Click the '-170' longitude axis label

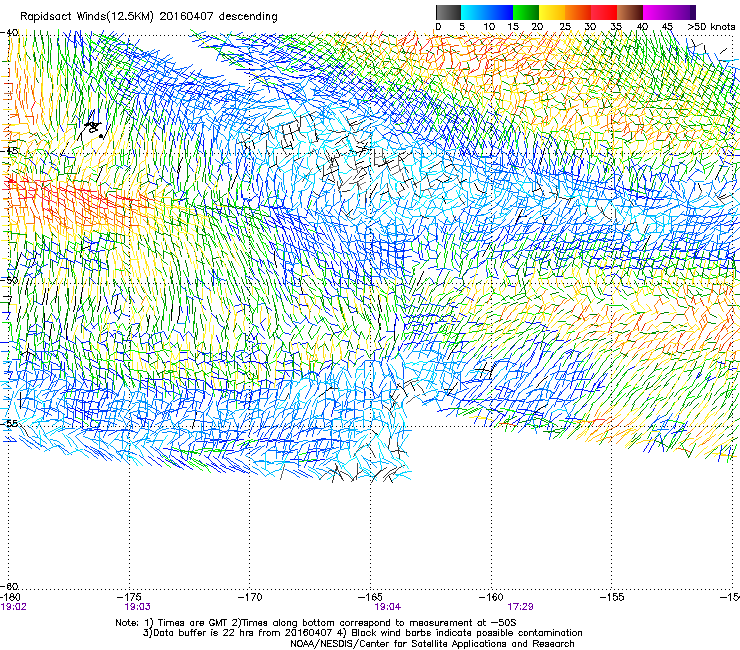point(250,597)
